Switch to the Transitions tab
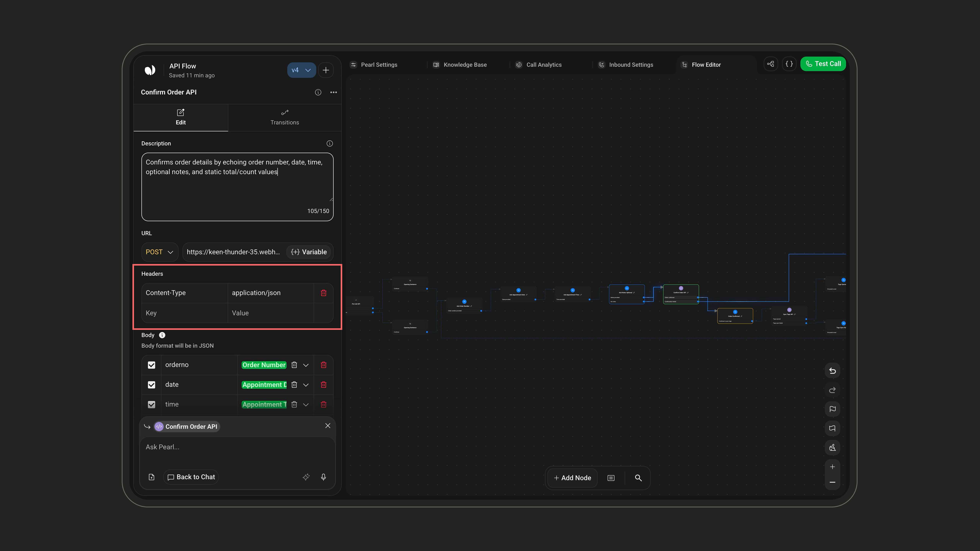The width and height of the screenshot is (980, 551). coord(285,117)
